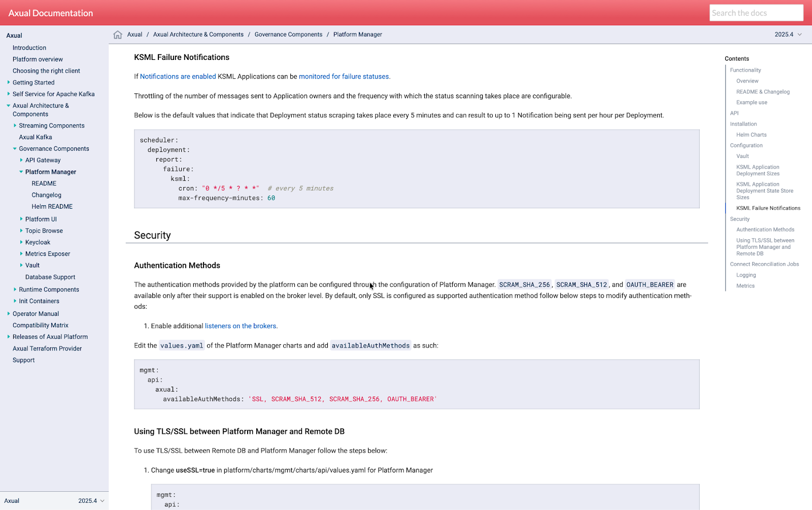This screenshot has height=510, width=812.
Task: Expand Self Service for Apache Kafka
Action: click(9, 94)
